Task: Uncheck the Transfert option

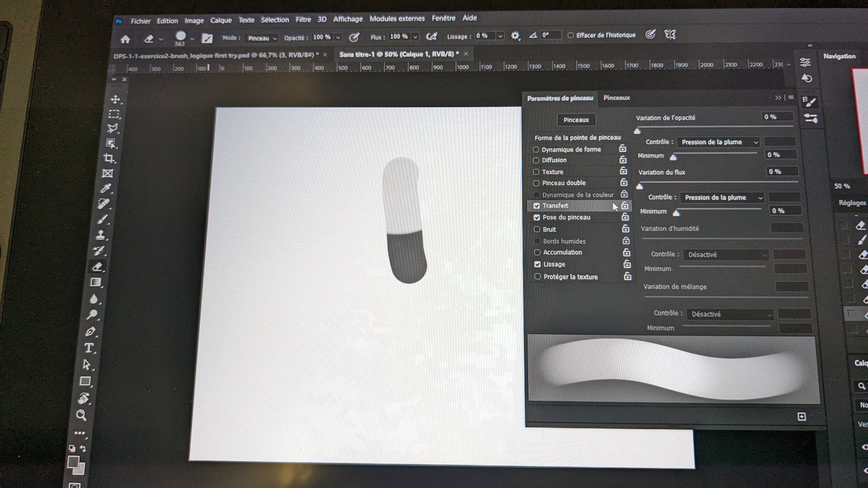Action: click(537, 206)
